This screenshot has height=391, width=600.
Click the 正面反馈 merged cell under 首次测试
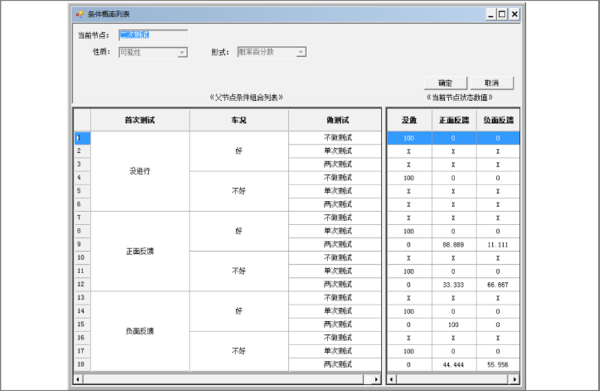click(140, 251)
